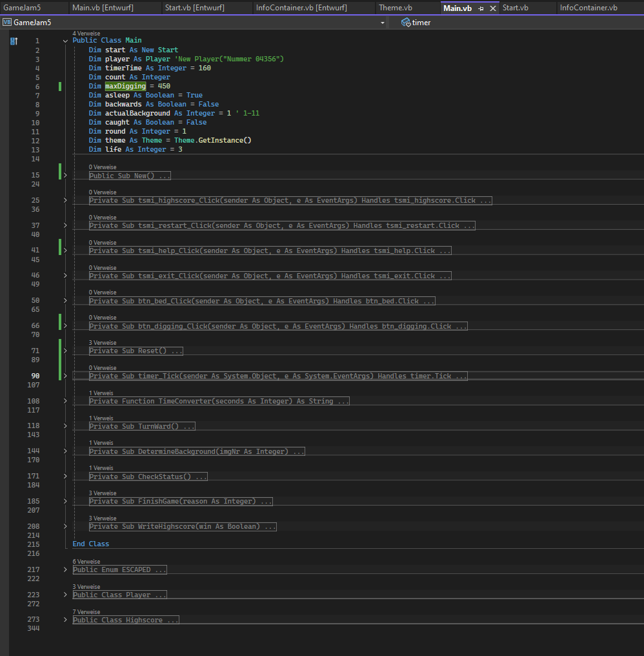Expand the Public Sub New region
Screen dimensions: 644x656
(x=65, y=176)
